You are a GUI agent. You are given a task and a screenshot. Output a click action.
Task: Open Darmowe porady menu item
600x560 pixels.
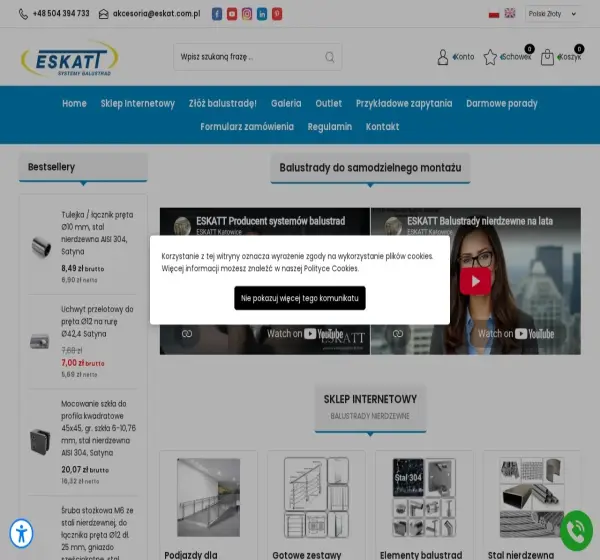click(502, 103)
